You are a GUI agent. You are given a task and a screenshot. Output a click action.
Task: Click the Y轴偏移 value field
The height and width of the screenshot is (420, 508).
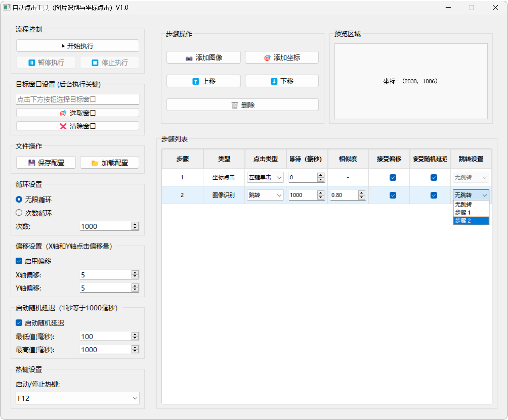coord(106,288)
